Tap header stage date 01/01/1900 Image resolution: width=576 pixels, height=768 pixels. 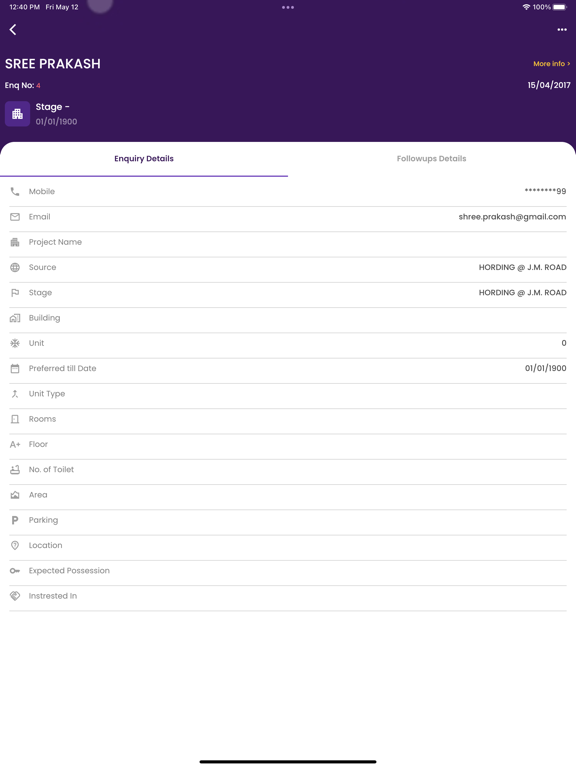(x=56, y=121)
